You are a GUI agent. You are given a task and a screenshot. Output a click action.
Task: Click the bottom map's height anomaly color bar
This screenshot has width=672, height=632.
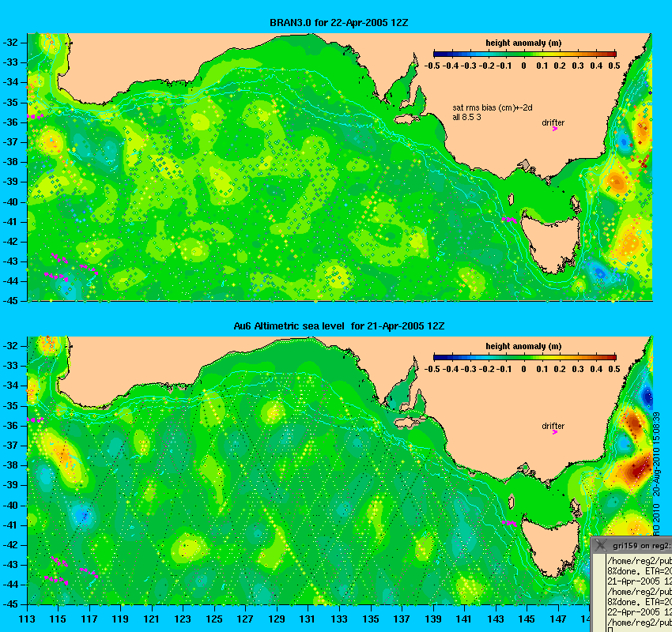click(525, 357)
